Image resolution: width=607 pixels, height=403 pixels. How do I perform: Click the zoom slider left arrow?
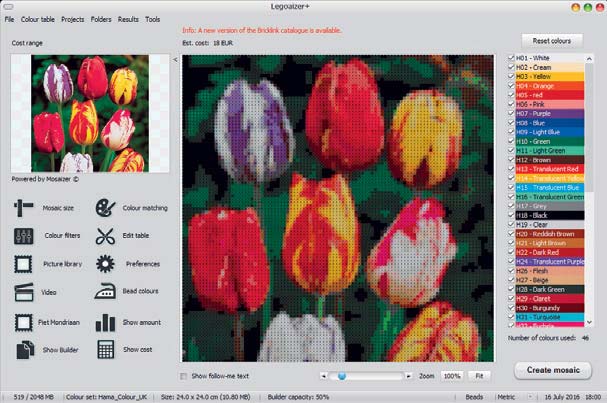click(324, 376)
